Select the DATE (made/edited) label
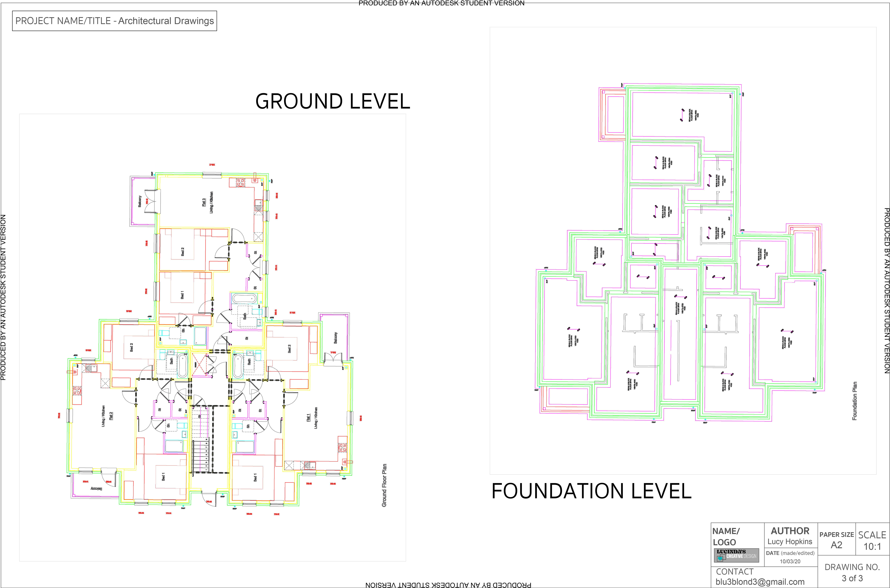 [790, 553]
